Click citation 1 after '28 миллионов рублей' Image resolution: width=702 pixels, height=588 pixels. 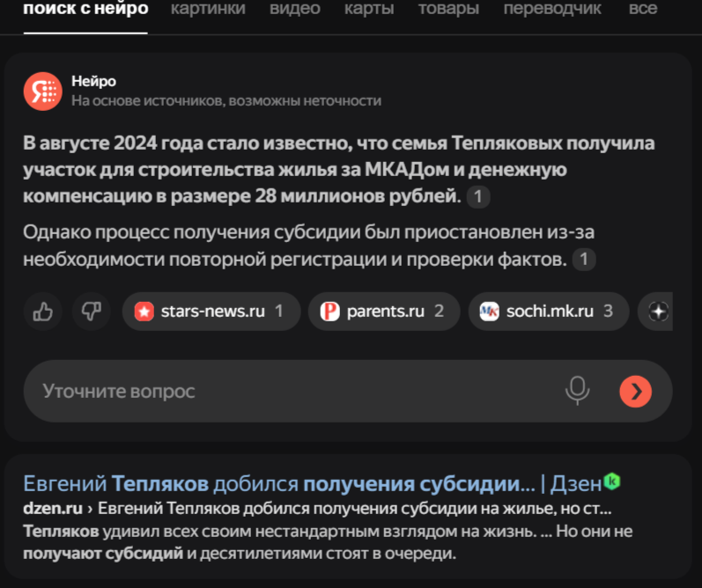click(x=478, y=197)
